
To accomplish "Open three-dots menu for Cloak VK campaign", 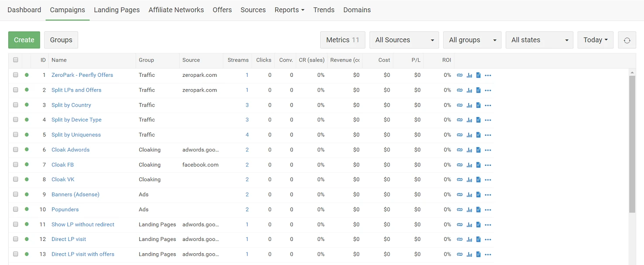I will pos(488,180).
